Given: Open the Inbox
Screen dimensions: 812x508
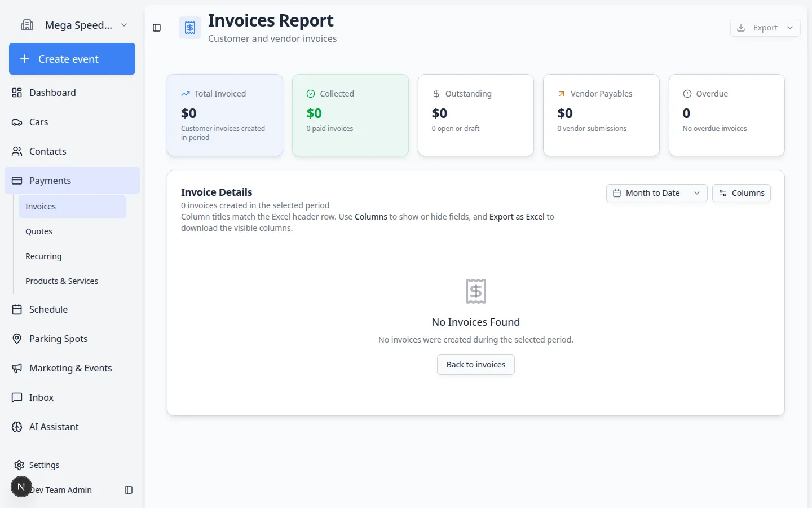Looking at the screenshot, I should coord(72,397).
